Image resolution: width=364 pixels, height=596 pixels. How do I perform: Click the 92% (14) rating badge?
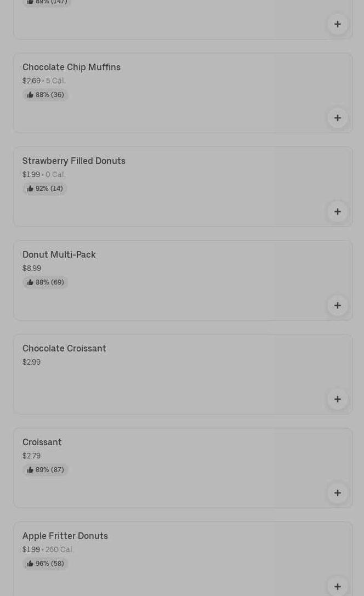pyautogui.click(x=45, y=189)
